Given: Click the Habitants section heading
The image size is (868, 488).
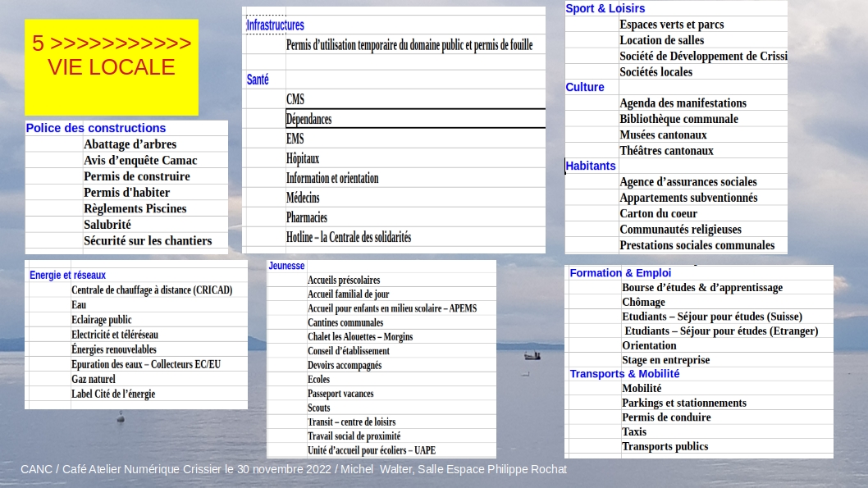Looking at the screenshot, I should tap(591, 166).
